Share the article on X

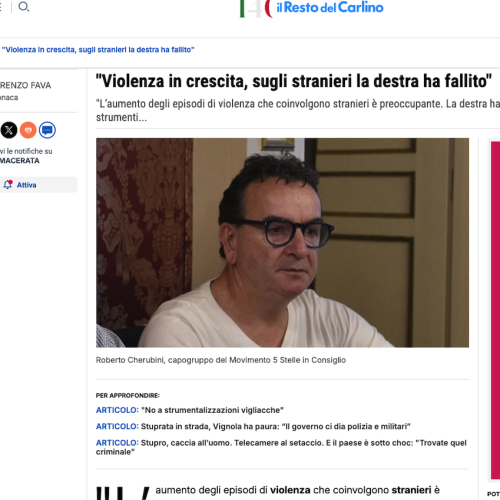9,130
